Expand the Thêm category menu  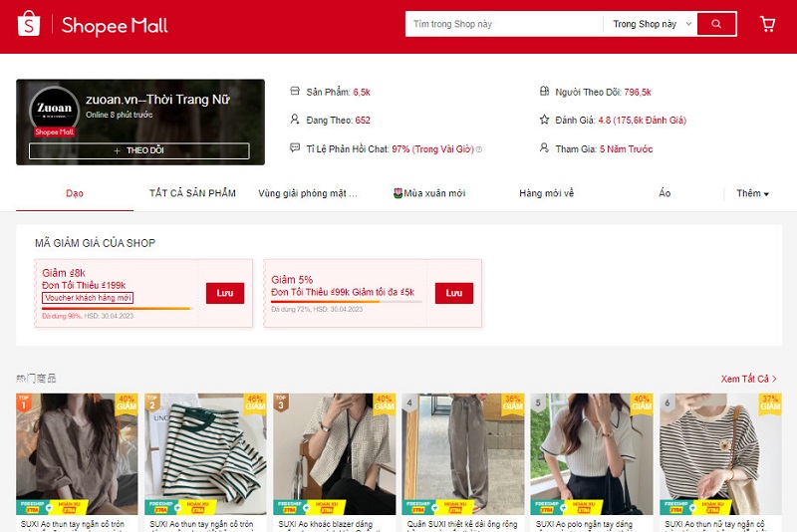tap(752, 193)
